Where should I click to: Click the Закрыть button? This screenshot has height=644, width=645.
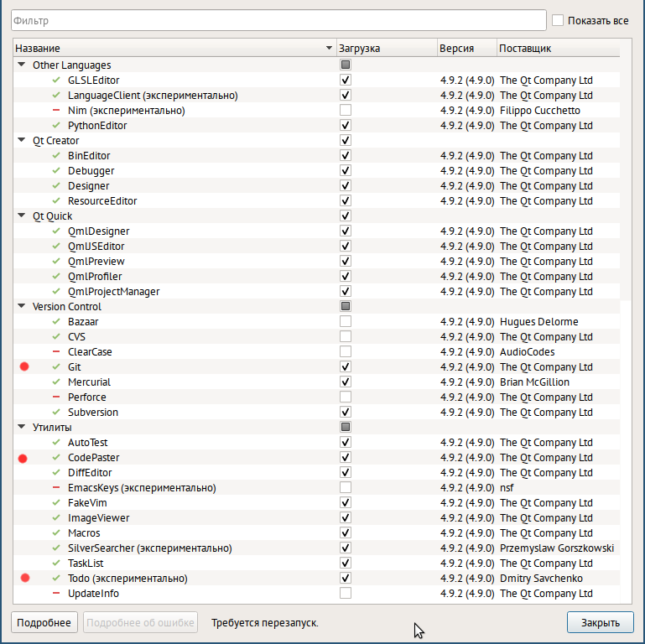tap(601, 622)
